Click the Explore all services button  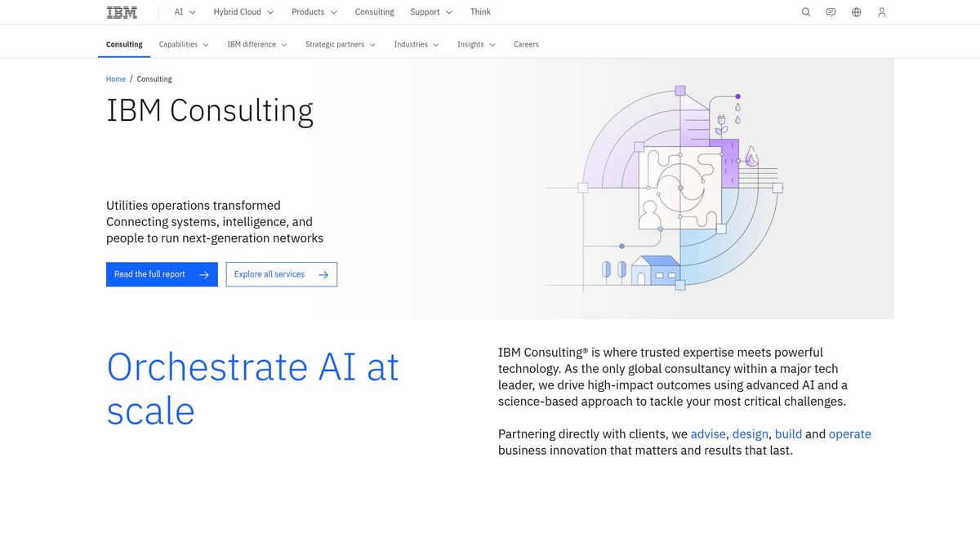(281, 274)
